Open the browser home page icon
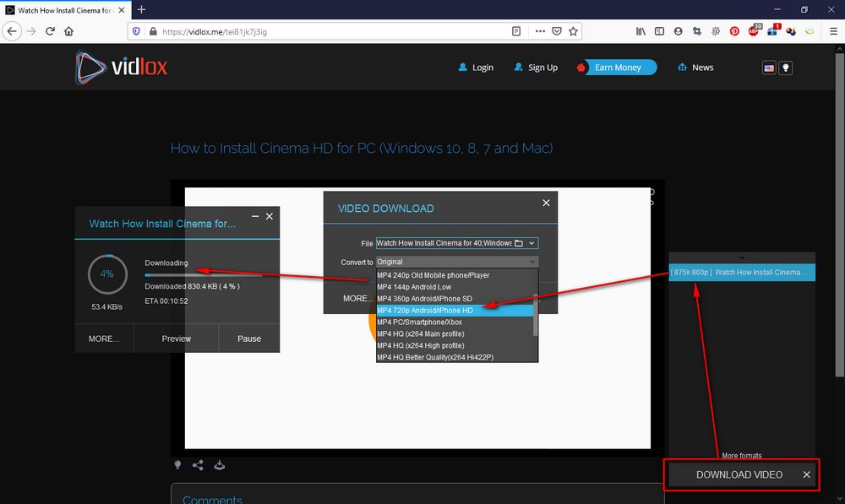Screen dimensions: 845x504 point(68,31)
